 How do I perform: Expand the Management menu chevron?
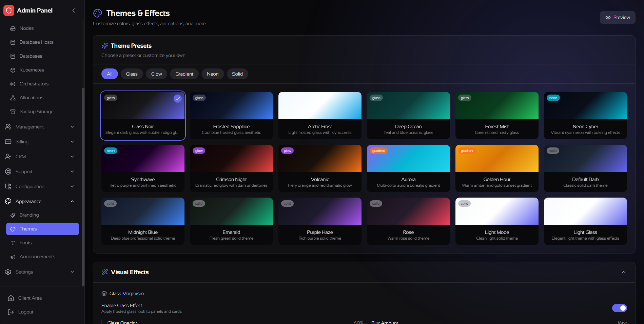[72, 127]
